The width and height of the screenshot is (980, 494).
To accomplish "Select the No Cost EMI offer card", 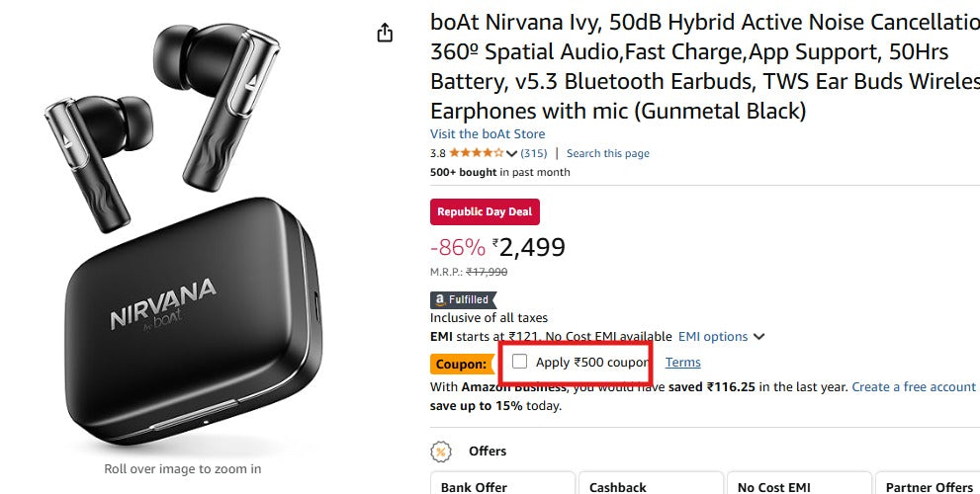I will coord(798,484).
